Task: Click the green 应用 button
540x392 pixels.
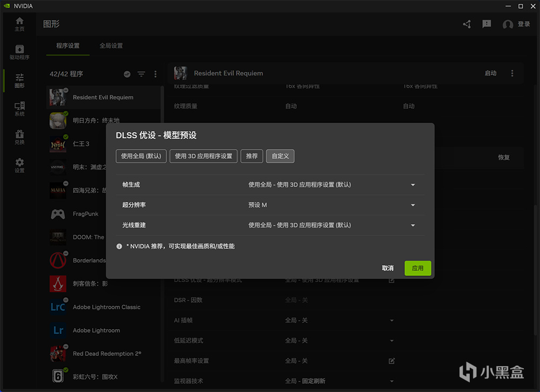Action: coord(418,268)
